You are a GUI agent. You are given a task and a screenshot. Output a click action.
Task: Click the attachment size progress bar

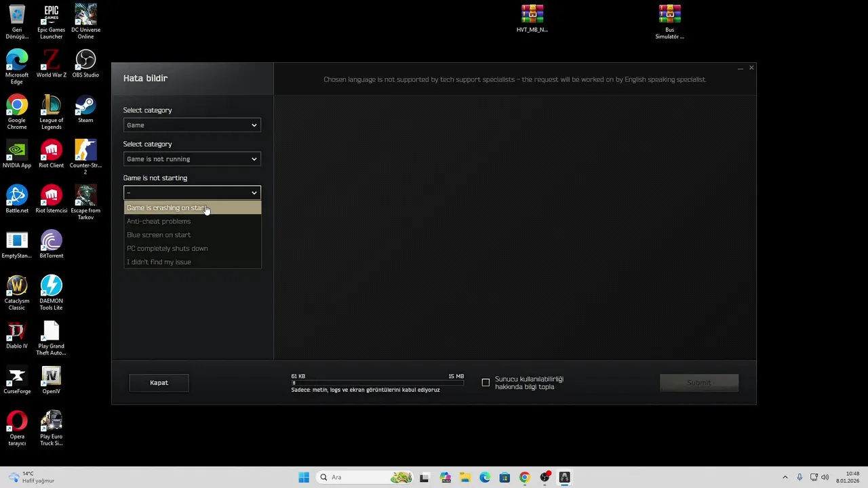point(378,383)
